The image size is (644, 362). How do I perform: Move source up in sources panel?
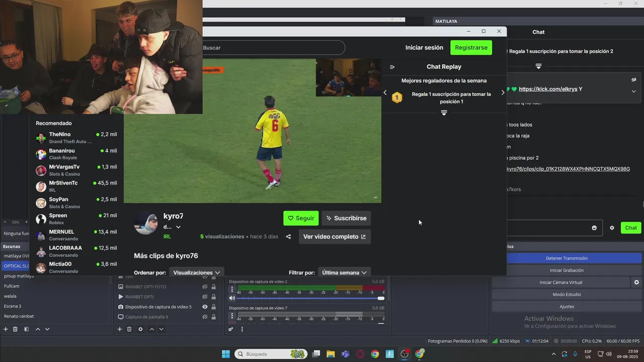[x=152, y=329]
